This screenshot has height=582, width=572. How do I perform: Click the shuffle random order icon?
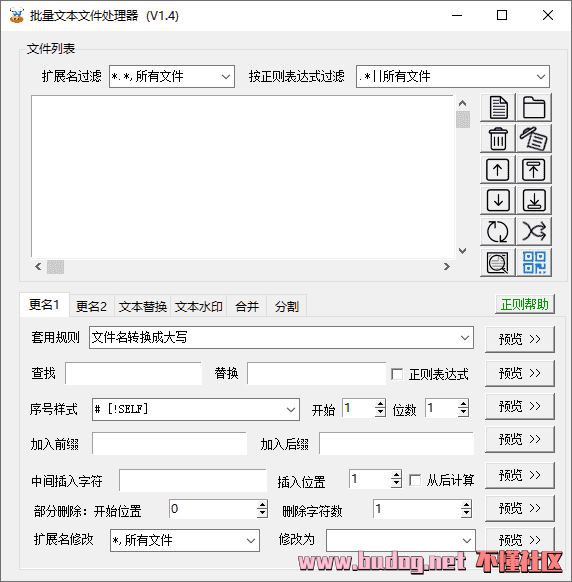(534, 232)
